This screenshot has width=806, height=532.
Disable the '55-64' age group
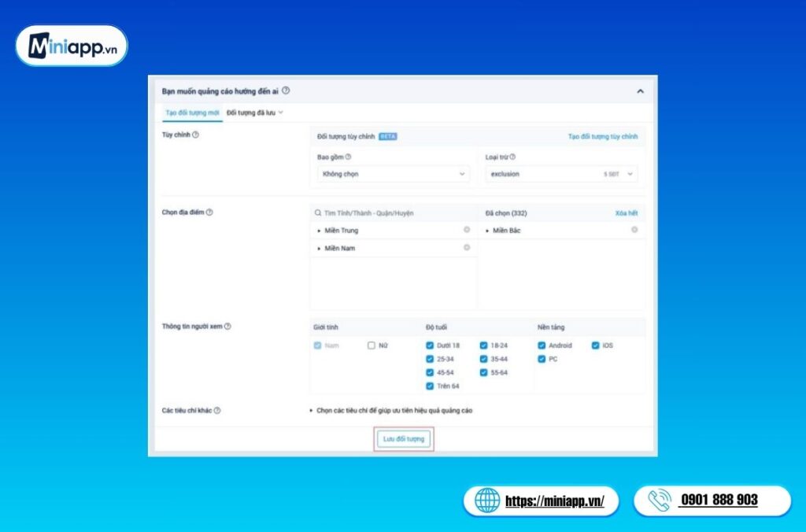[x=483, y=372]
